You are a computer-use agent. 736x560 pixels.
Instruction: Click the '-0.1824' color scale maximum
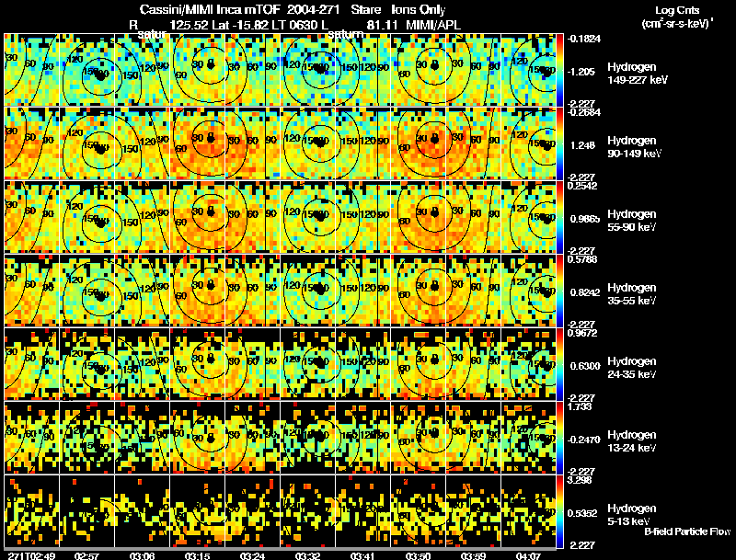[x=584, y=39]
